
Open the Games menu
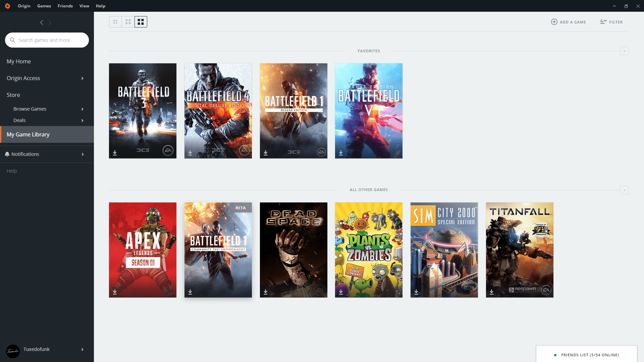click(x=44, y=6)
